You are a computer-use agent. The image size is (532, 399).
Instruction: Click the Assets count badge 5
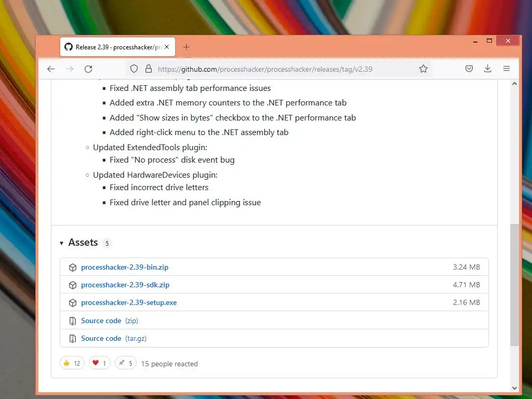tap(107, 243)
